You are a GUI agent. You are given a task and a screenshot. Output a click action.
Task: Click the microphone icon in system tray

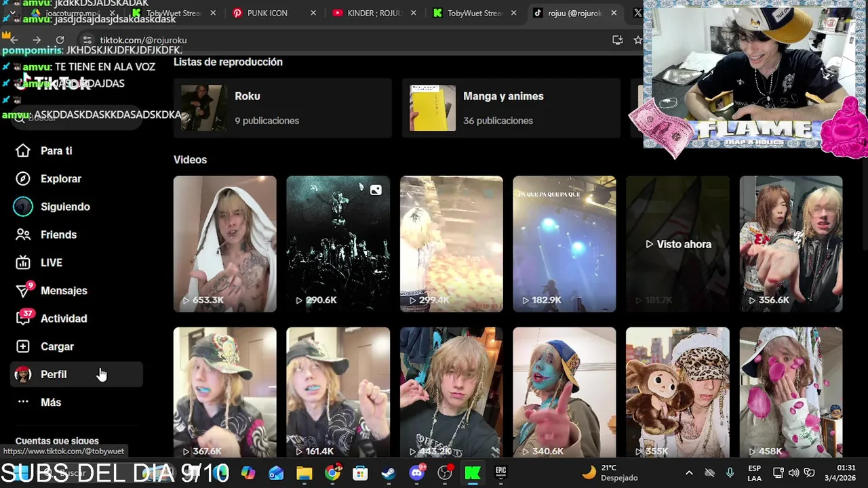[730, 472]
